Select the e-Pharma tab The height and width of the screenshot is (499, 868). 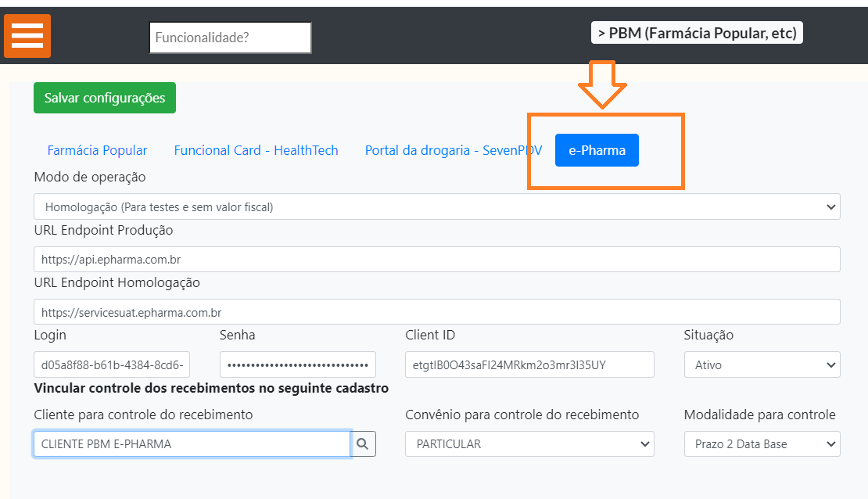pyautogui.click(x=597, y=150)
